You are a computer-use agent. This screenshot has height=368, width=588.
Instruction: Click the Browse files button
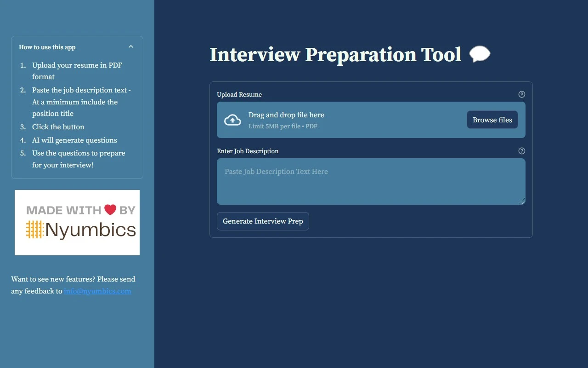pyautogui.click(x=492, y=120)
